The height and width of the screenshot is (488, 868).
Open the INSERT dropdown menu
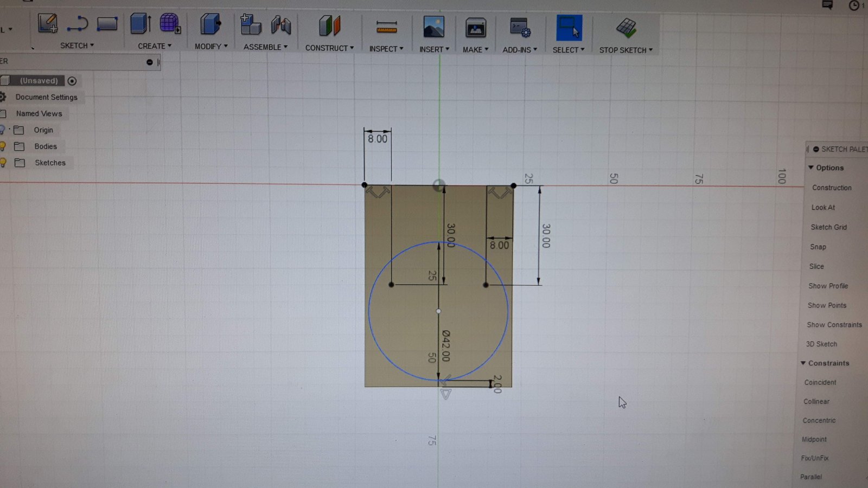point(434,49)
